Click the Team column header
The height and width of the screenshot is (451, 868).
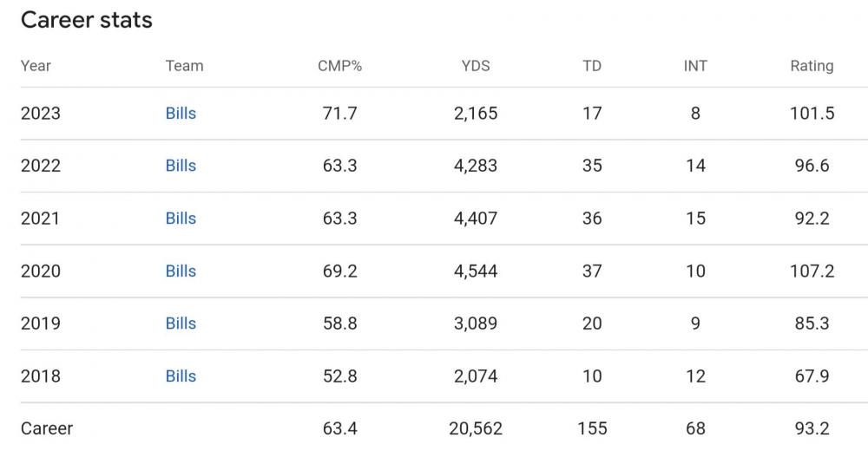coord(184,66)
